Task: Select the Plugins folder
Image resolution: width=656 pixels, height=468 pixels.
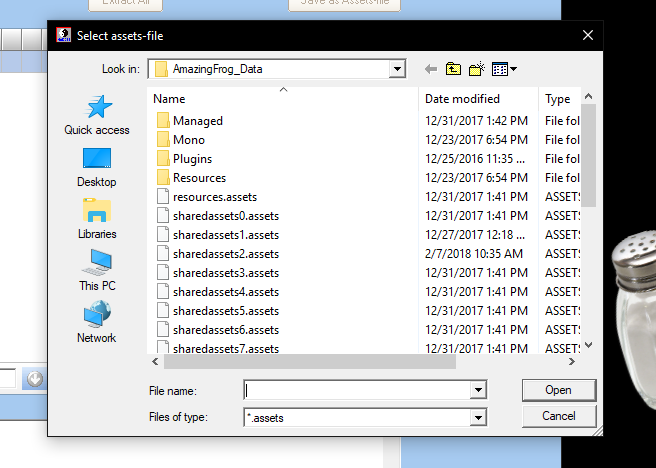Action: pos(192,159)
